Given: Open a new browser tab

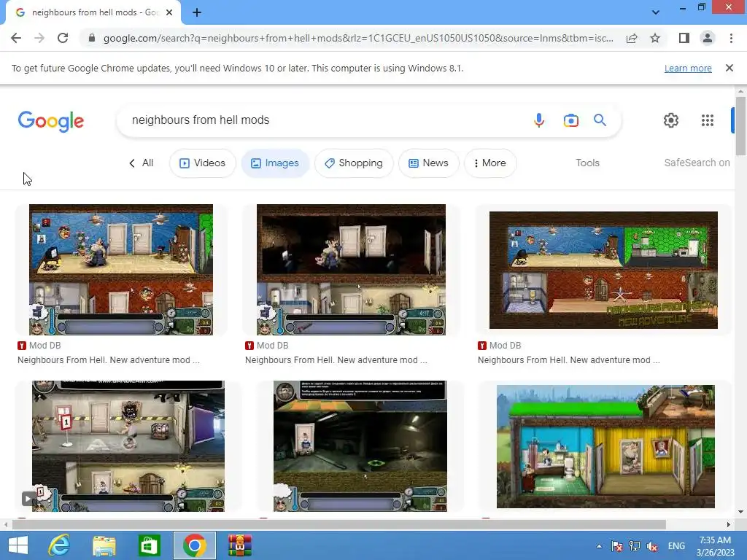Looking at the screenshot, I should (197, 12).
